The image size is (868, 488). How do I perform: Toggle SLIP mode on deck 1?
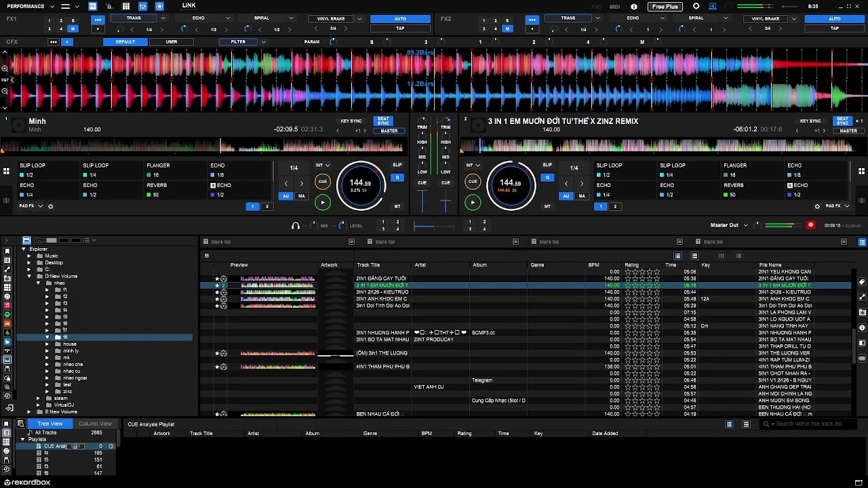397,165
